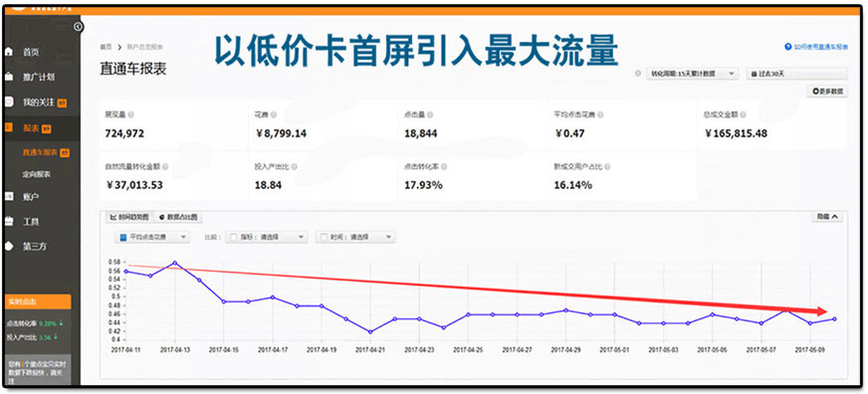868x394 pixels.
Task: Click the 账户 sidebar icon
Action: [x=8, y=196]
